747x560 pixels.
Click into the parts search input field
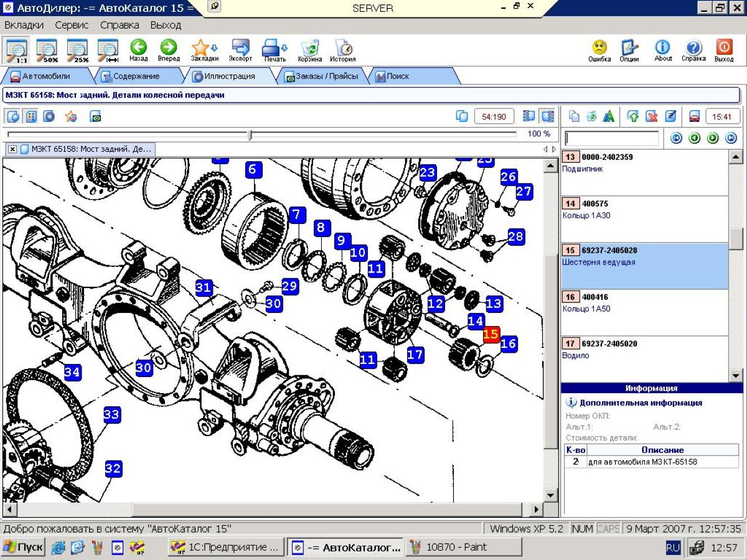[x=611, y=138]
